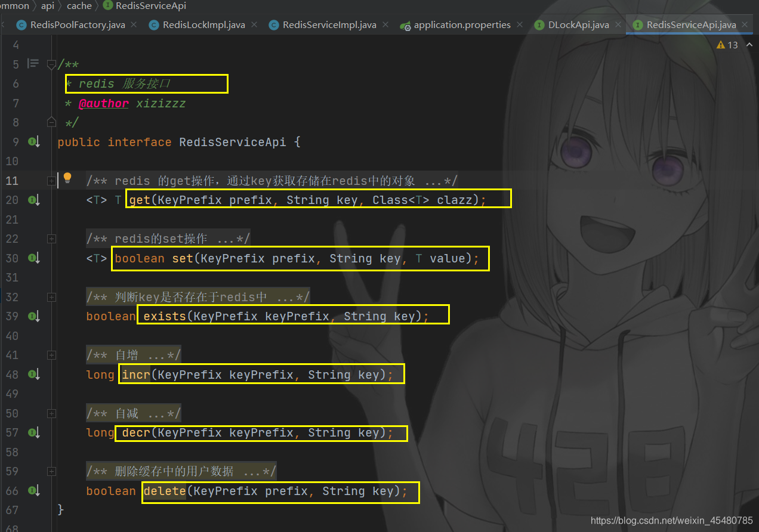Click the RedisServiceApi breadcrumb item
The image size is (759, 532).
(144, 6)
